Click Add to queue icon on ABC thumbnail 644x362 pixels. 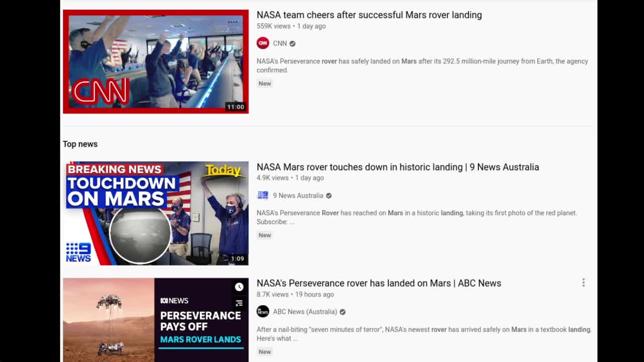[239, 303]
